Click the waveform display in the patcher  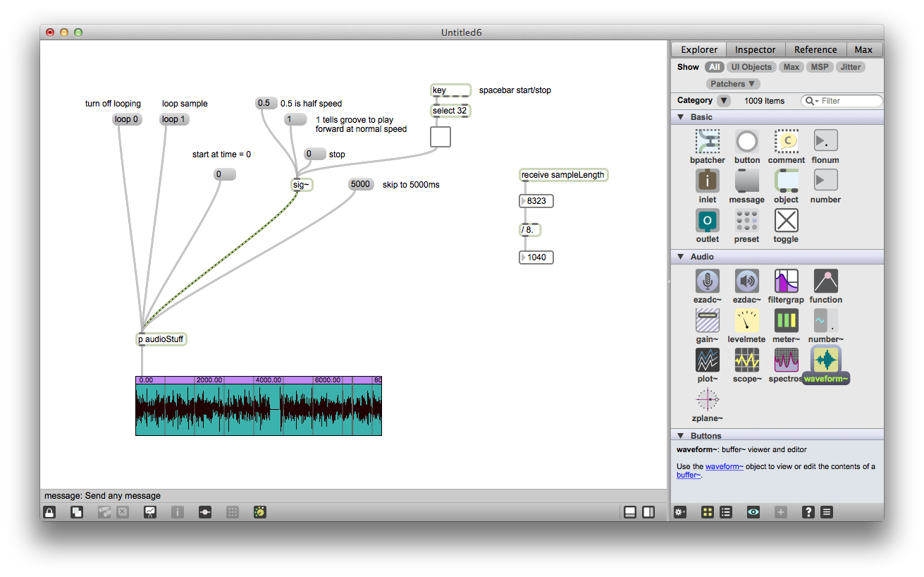tap(259, 406)
